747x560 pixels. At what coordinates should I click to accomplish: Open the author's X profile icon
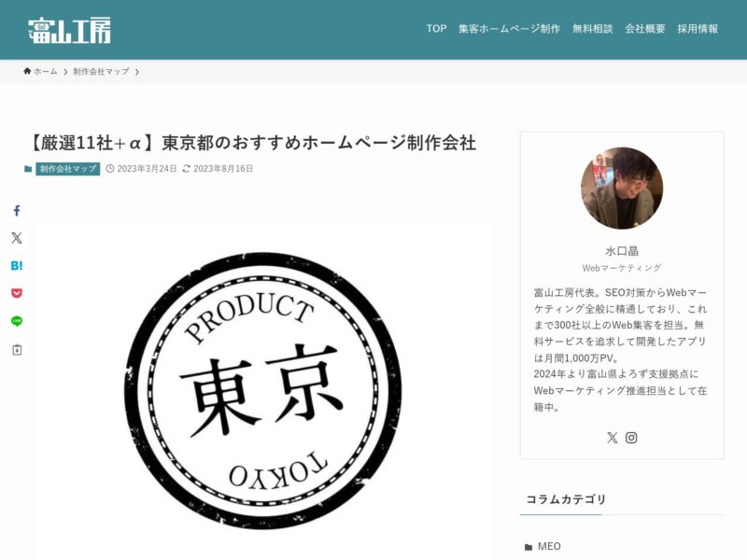pos(613,438)
